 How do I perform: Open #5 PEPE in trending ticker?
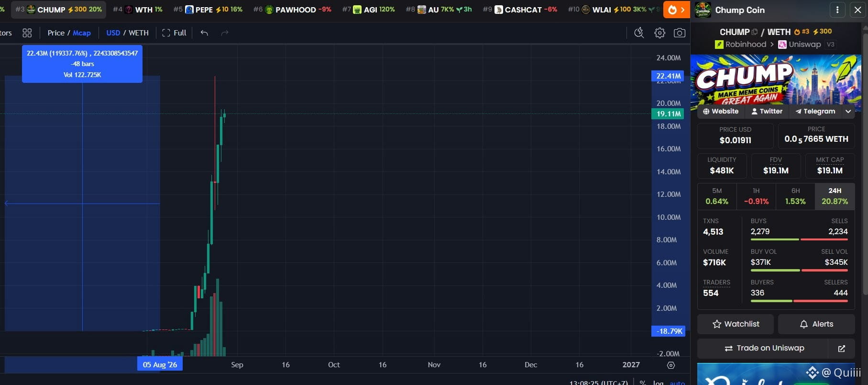pyautogui.click(x=208, y=10)
